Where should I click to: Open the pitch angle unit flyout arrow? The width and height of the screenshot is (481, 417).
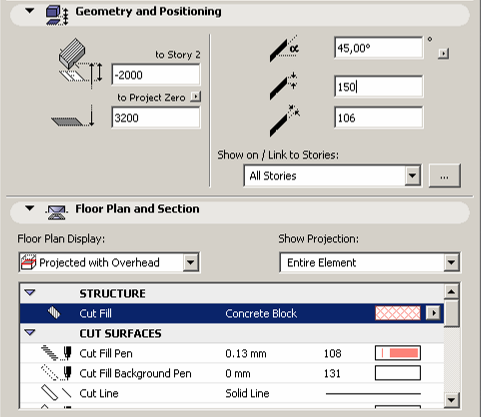coord(443,53)
